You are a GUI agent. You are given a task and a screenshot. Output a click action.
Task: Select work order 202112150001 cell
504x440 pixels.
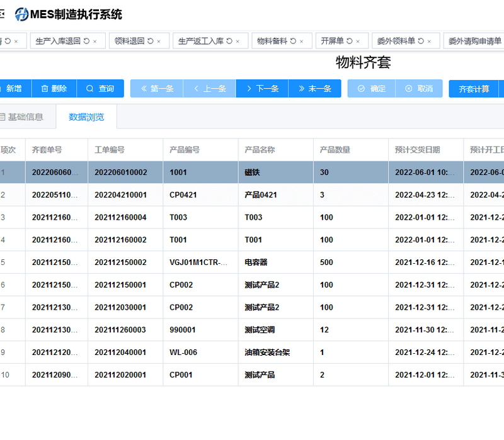pos(125,285)
